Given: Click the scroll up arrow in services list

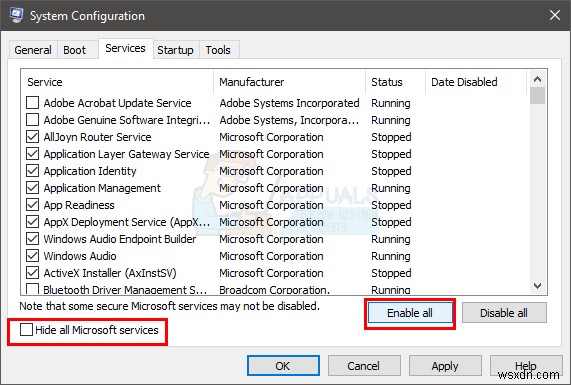Looking at the screenshot, I should tap(537, 79).
